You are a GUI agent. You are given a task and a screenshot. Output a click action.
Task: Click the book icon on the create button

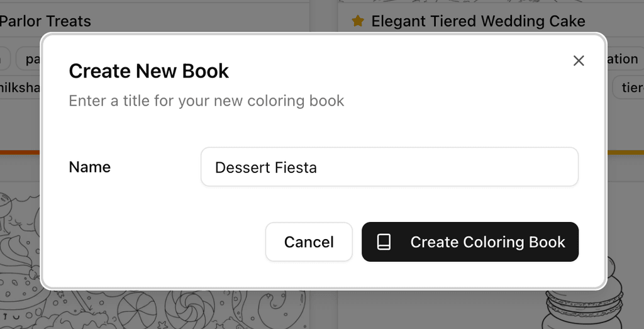[x=384, y=242]
